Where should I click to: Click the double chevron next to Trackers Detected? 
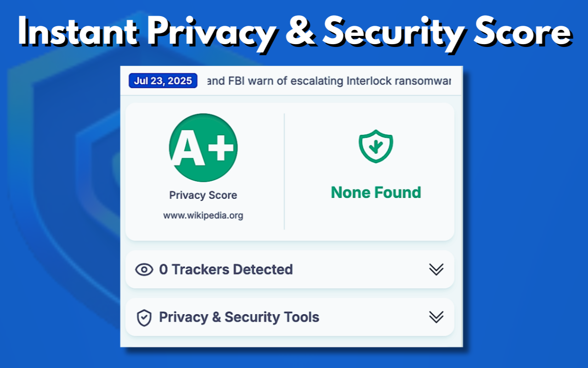[436, 270]
